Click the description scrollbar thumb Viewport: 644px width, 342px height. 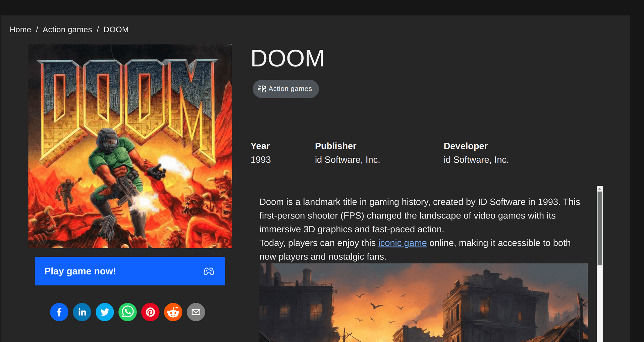pyautogui.click(x=600, y=228)
